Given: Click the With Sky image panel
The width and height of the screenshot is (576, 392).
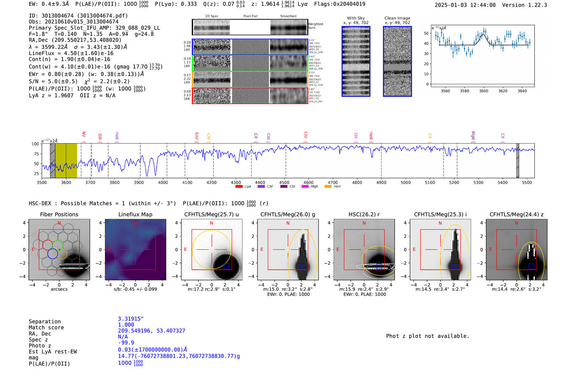Looking at the screenshot, I should click(x=356, y=61).
